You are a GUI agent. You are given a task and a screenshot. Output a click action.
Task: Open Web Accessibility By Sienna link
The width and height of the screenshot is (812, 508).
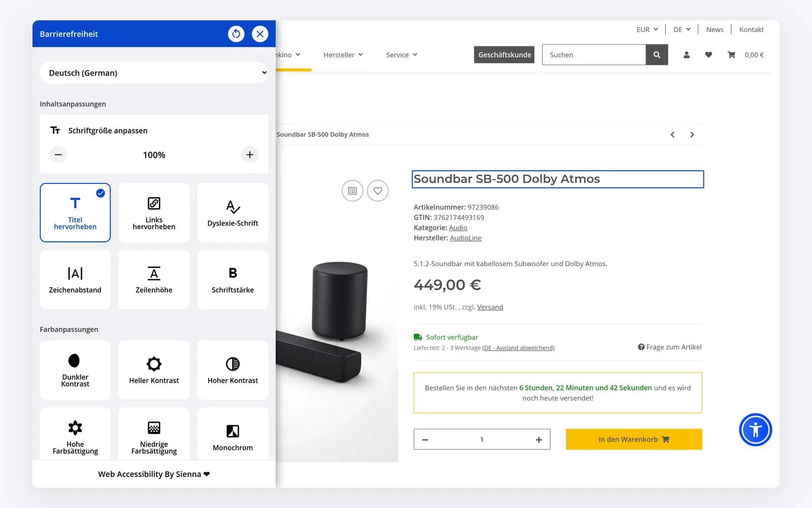tap(154, 474)
